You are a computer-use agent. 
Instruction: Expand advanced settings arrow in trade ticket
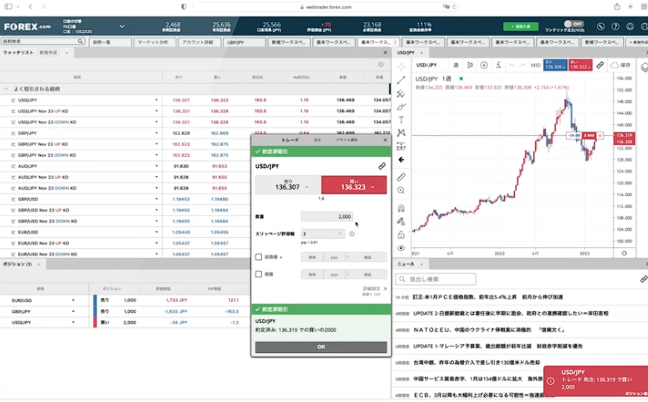pos(385,289)
